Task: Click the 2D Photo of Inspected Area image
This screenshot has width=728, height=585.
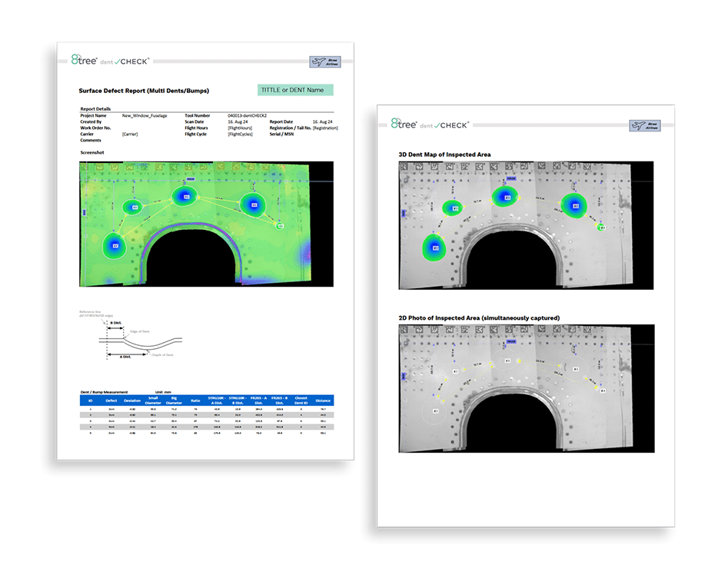Action: [x=527, y=388]
